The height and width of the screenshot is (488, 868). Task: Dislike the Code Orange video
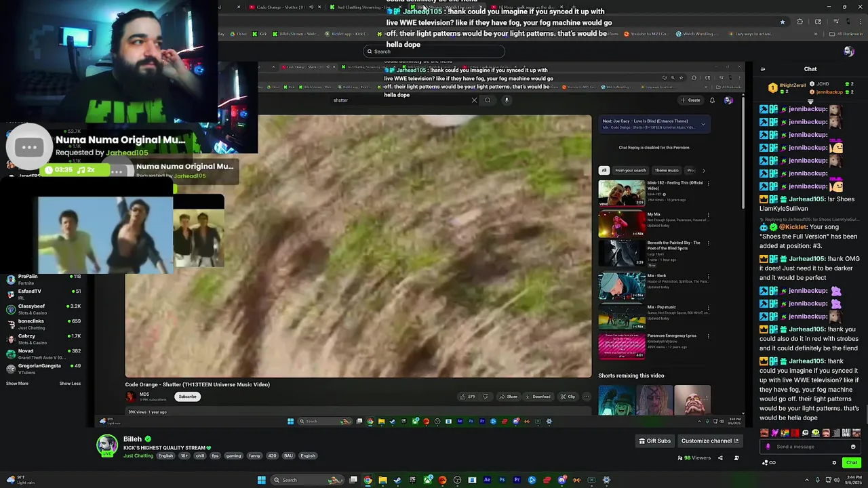pos(486,396)
